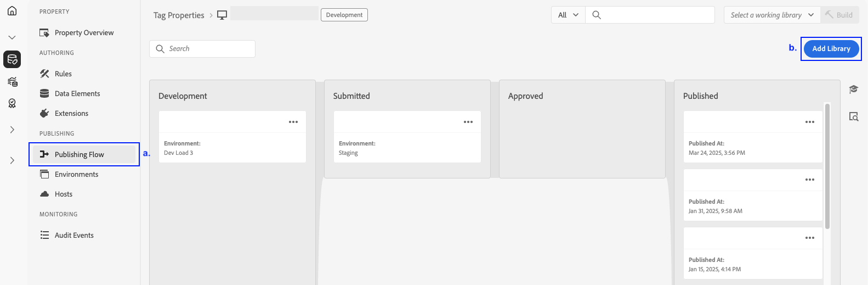This screenshot has width=868, height=285.
Task: Click the datastreams icon in left rail
Action: 12,82
